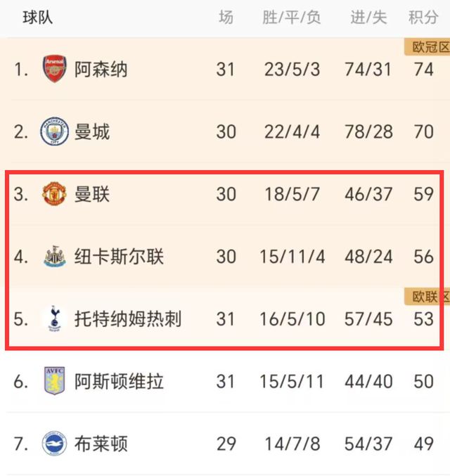
Task: Open team name 曼城
Action: click(x=92, y=131)
